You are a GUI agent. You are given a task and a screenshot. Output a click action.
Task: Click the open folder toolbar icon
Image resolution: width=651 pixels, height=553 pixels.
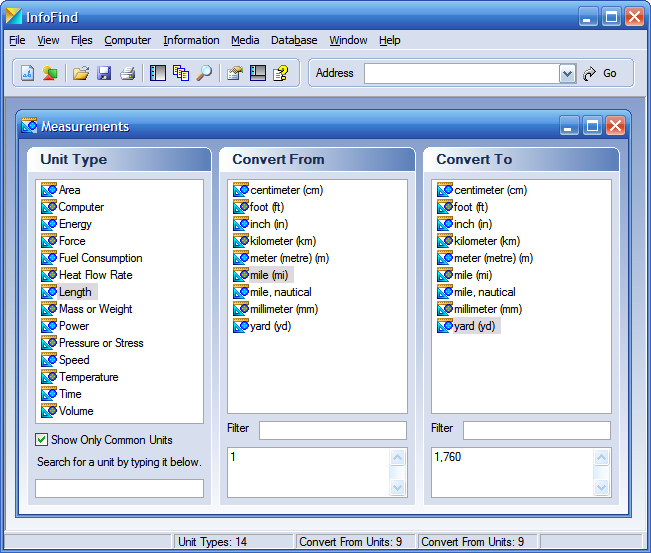click(x=81, y=73)
